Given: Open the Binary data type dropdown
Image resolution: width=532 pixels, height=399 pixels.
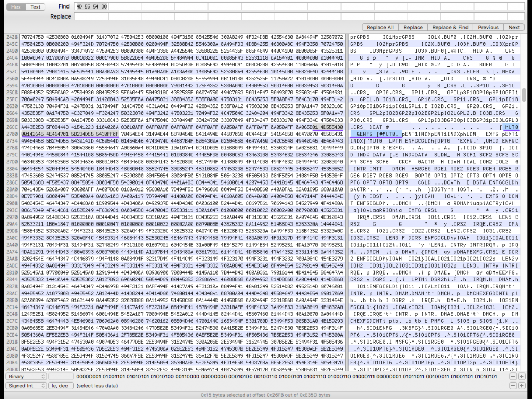Looking at the screenshot, I should point(26,376).
